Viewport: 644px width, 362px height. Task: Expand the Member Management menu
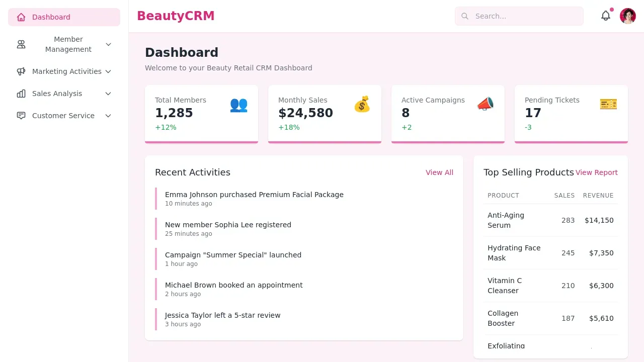pos(108,44)
